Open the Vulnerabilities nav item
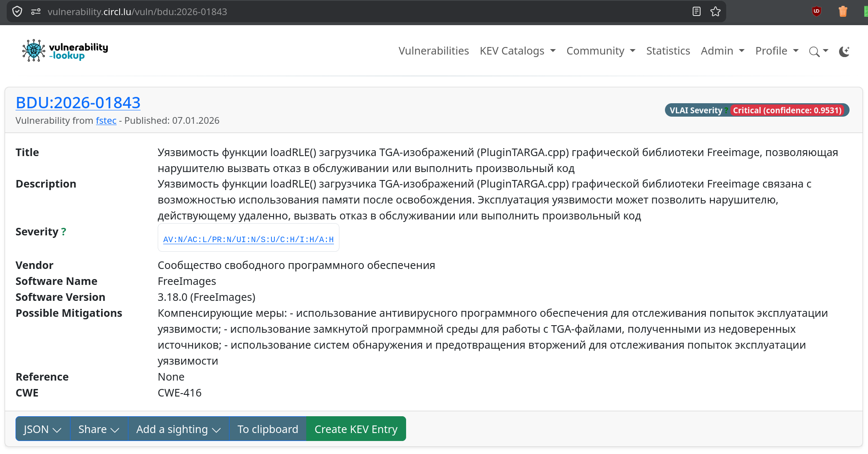The width and height of the screenshot is (868, 454). pyautogui.click(x=433, y=51)
